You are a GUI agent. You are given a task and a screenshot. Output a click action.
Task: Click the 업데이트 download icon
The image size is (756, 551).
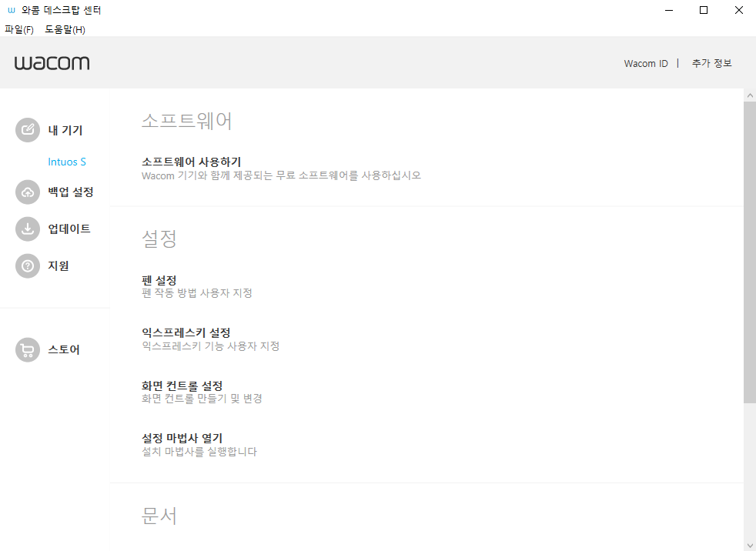pos(28,229)
